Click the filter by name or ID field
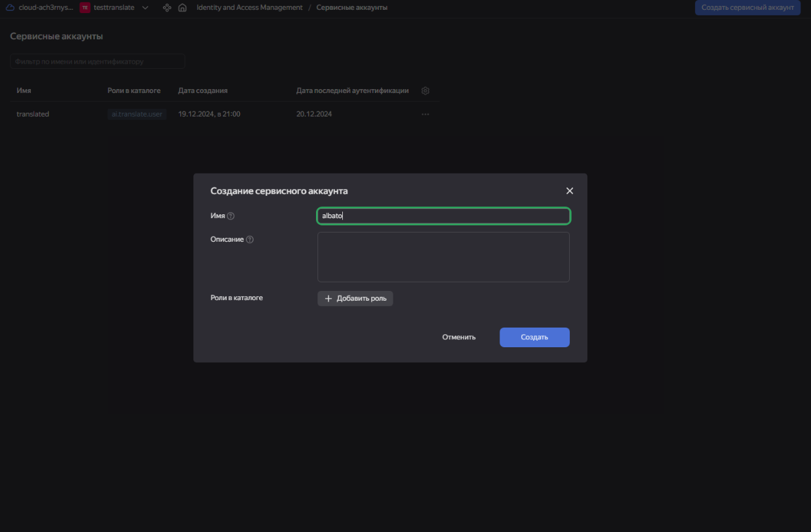Screen dimensions: 811x532 [x=97, y=62]
